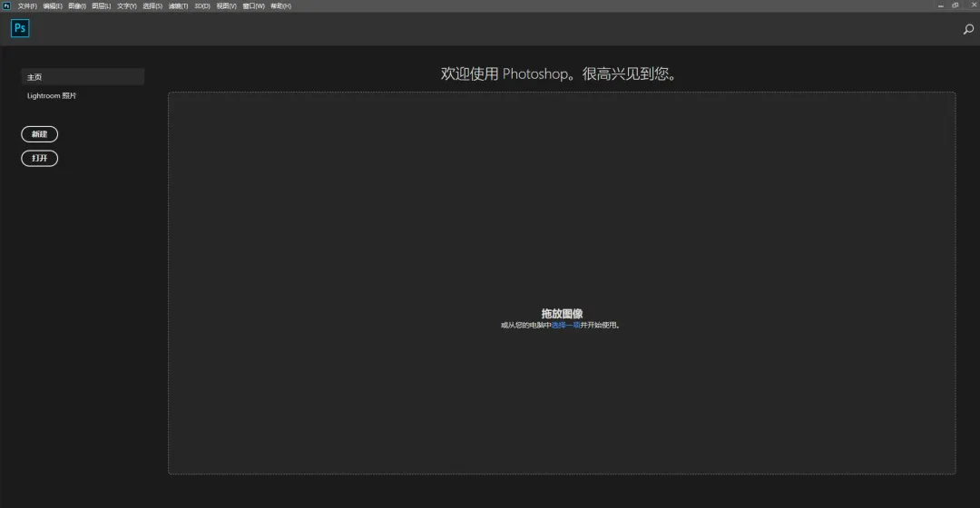The height and width of the screenshot is (508, 980).
Task: Open the 文件(F) menu
Action: (27, 5)
